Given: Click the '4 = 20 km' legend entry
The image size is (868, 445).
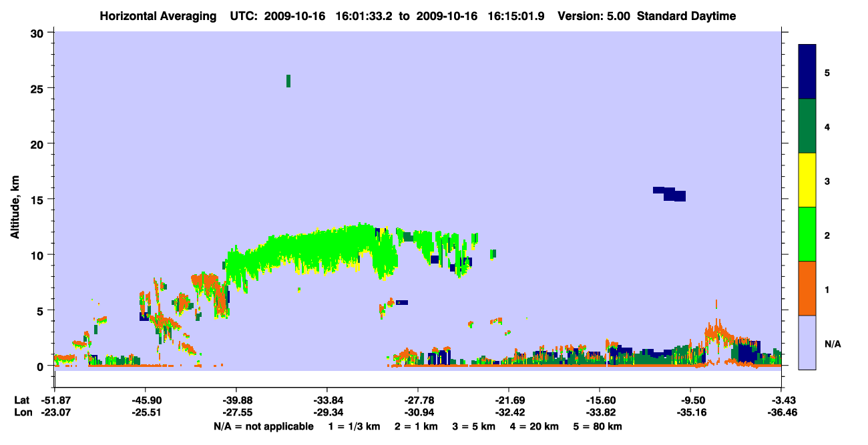Looking at the screenshot, I should coord(535,426).
